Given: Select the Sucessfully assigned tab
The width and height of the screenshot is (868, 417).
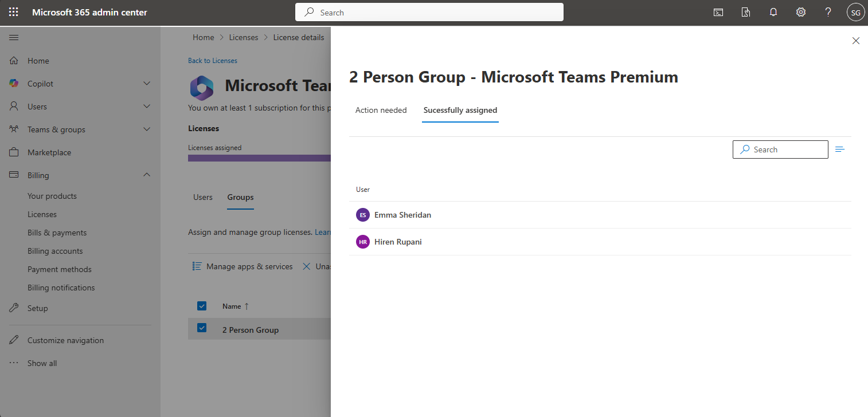Looking at the screenshot, I should 460,110.
